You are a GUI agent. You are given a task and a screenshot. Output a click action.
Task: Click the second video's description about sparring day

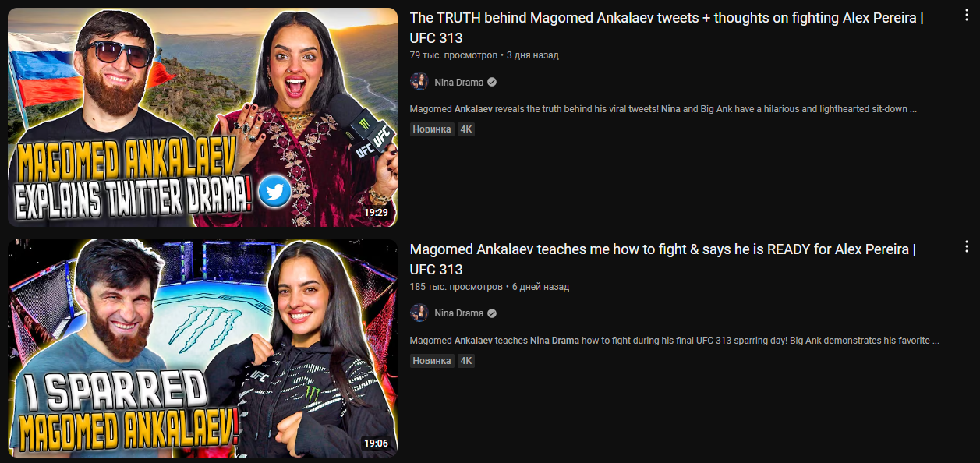pos(674,341)
